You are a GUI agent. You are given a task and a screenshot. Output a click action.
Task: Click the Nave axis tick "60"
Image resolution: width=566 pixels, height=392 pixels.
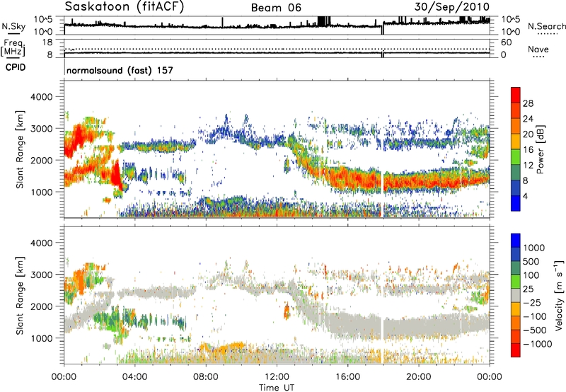[506, 42]
